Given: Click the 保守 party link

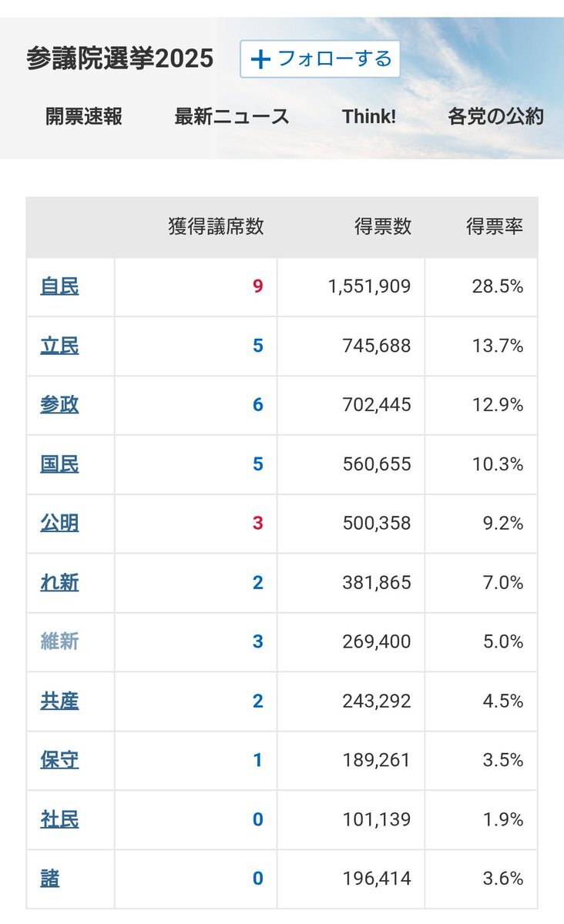Looking at the screenshot, I should (x=59, y=760).
